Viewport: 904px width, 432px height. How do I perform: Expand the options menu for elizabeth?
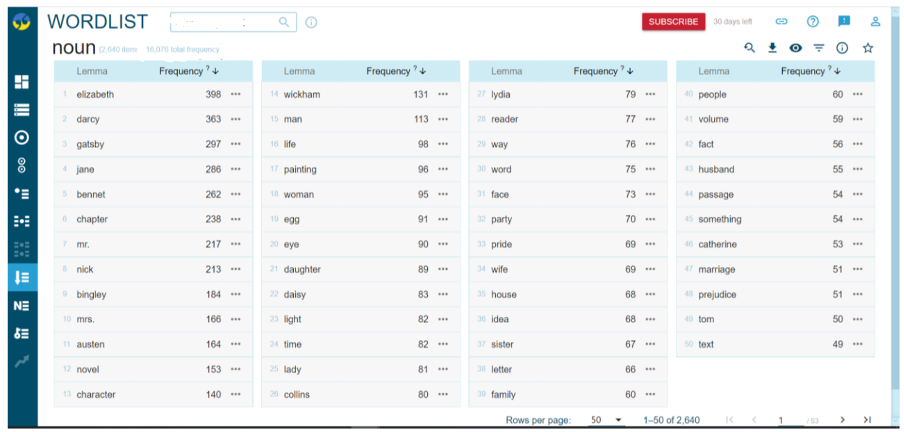pyautogui.click(x=236, y=94)
